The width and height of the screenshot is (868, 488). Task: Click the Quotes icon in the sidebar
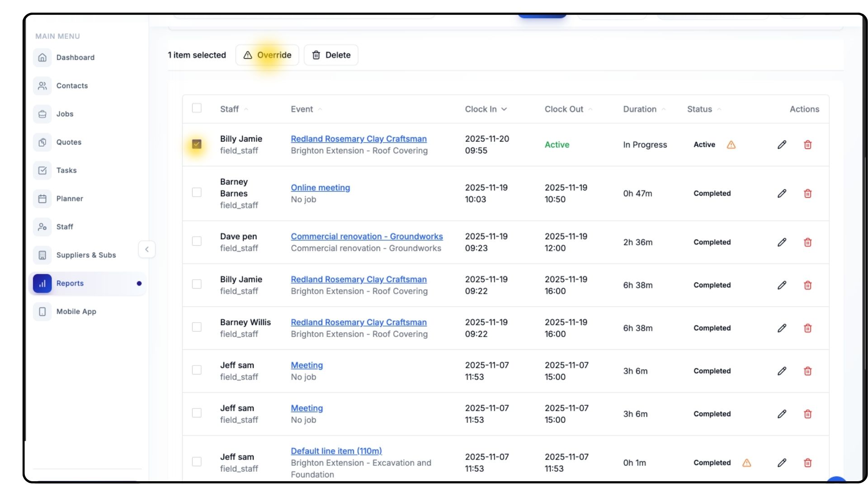click(x=42, y=142)
